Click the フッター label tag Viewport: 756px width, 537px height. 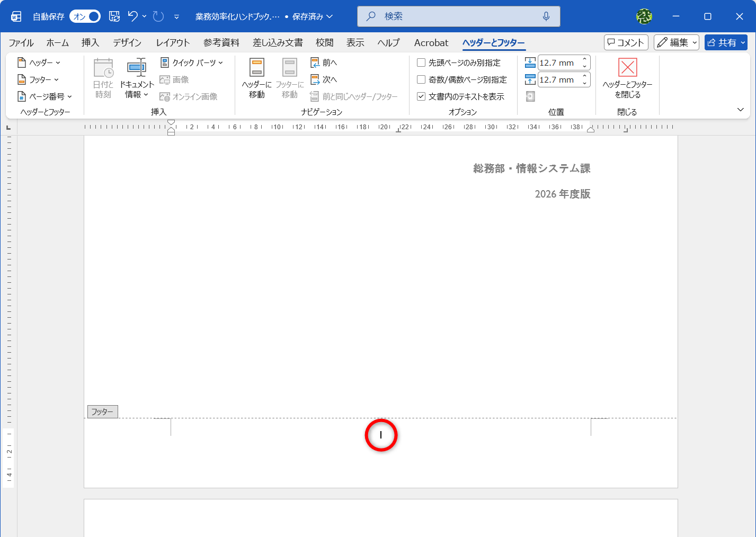tap(102, 411)
